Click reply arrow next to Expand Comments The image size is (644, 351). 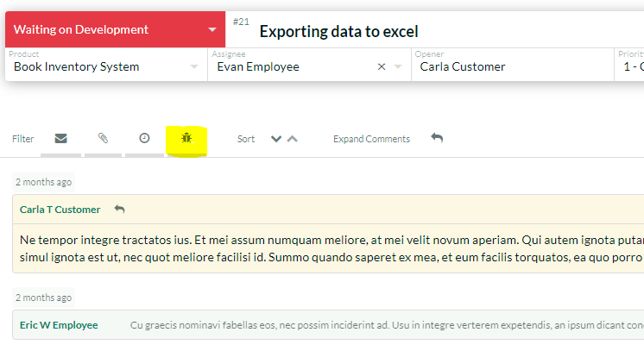point(437,138)
